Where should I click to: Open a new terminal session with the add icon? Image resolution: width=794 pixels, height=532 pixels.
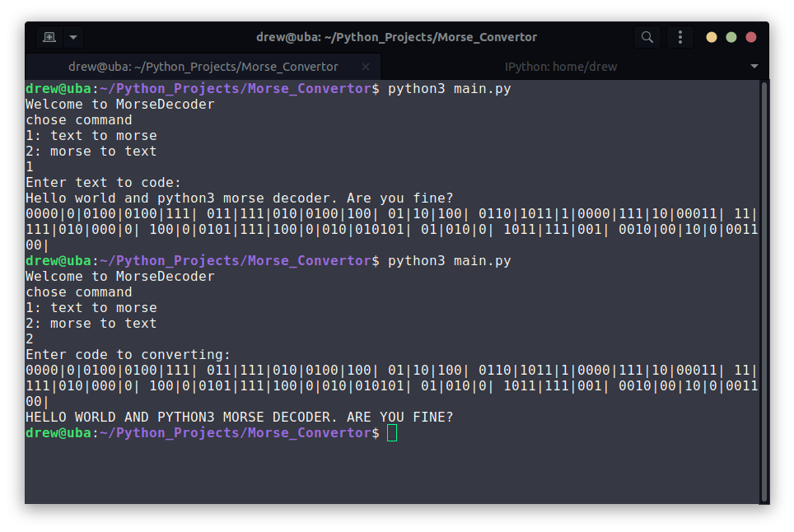click(x=49, y=36)
